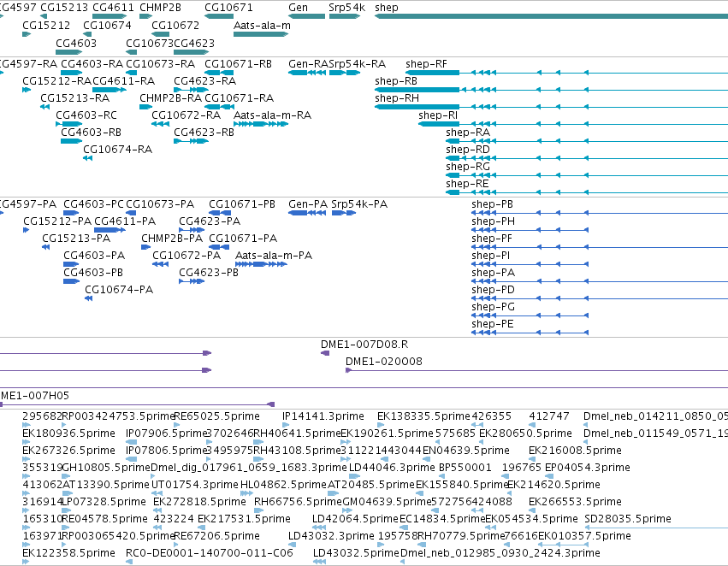
Task: Click the CG4603 gene label
Action: point(75,43)
